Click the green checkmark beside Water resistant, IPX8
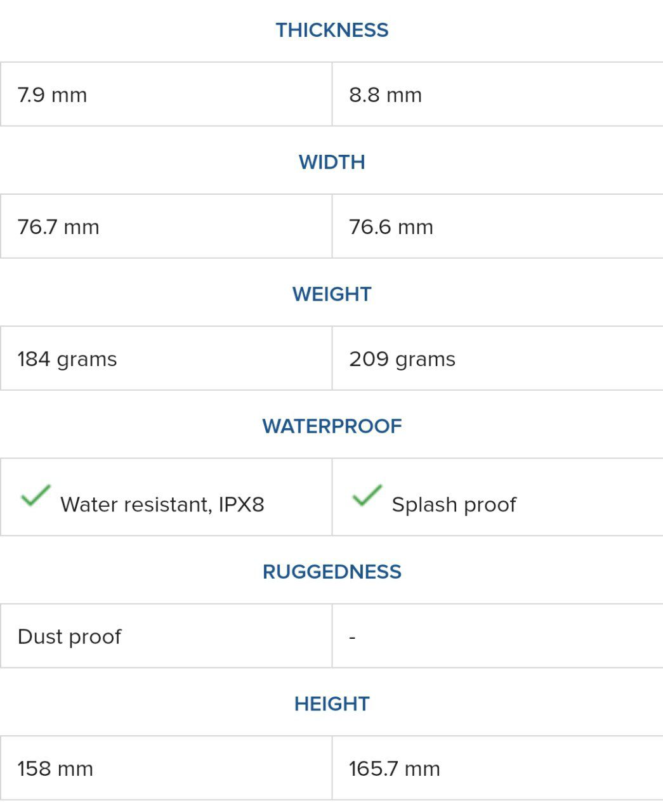Image resolution: width=663 pixels, height=812 pixels. pos(36,495)
